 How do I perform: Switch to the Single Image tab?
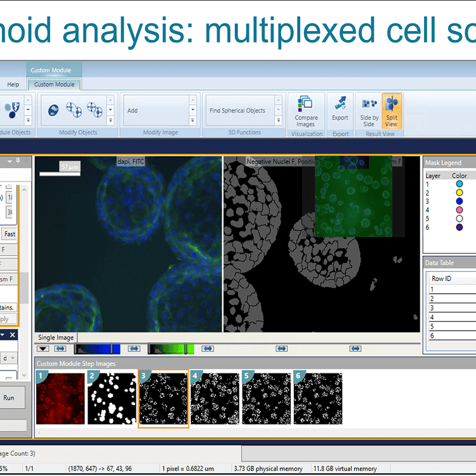pos(56,338)
